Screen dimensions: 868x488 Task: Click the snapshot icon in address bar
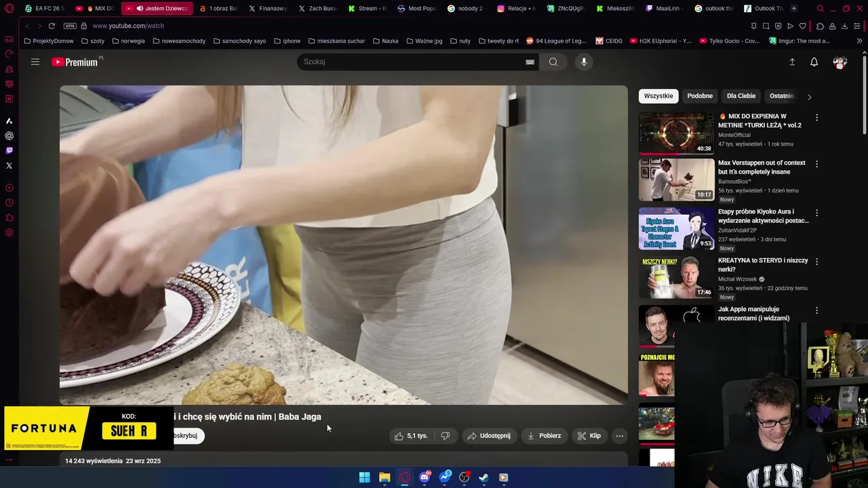point(766,26)
